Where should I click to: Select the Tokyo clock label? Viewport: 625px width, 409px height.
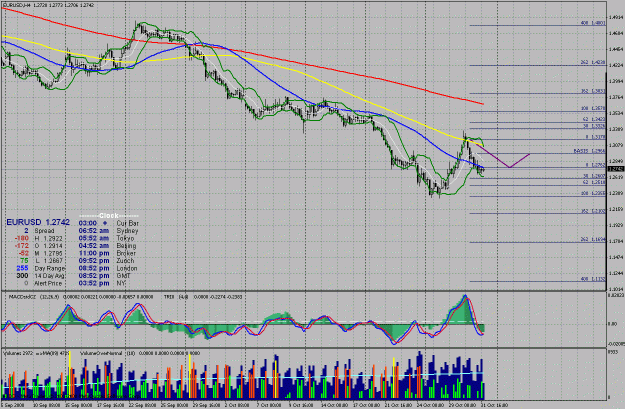125,238
